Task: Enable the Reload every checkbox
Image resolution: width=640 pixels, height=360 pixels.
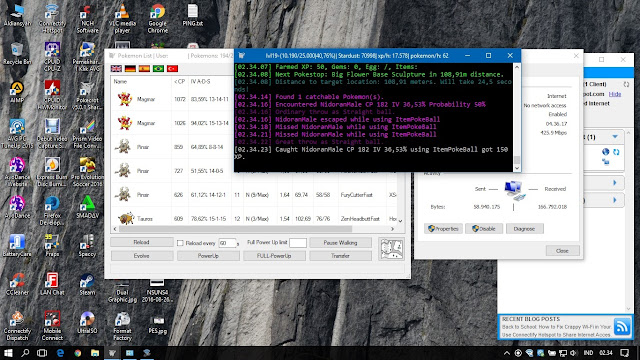Action: click(180, 243)
